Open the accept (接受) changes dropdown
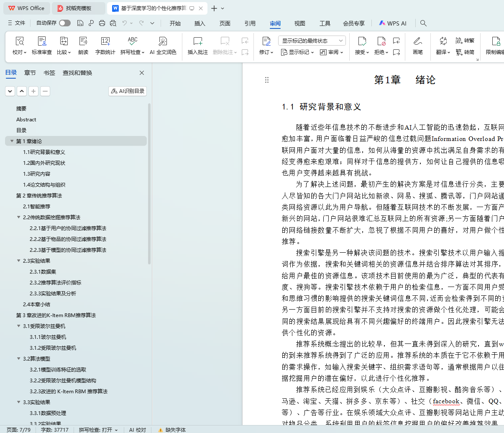The height and width of the screenshot is (433, 504). [362, 52]
